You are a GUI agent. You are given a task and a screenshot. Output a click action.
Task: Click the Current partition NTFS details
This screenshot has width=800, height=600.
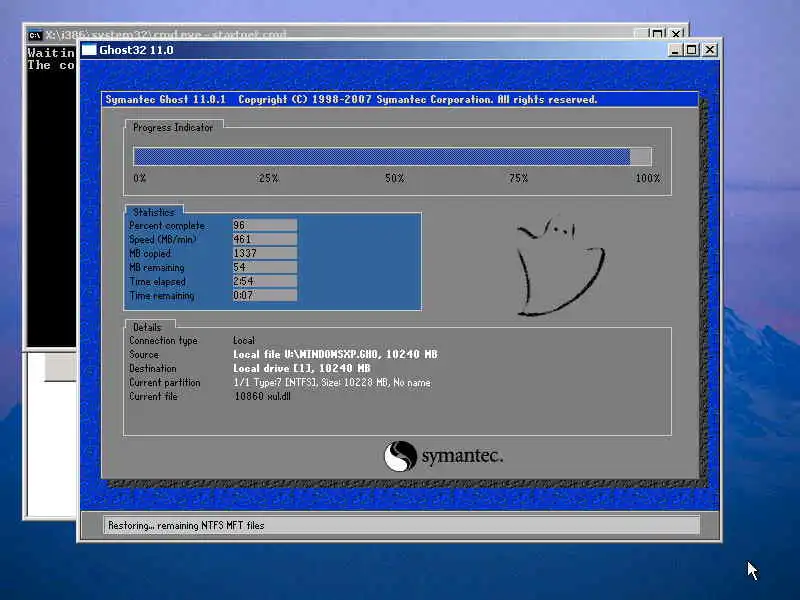coord(332,383)
